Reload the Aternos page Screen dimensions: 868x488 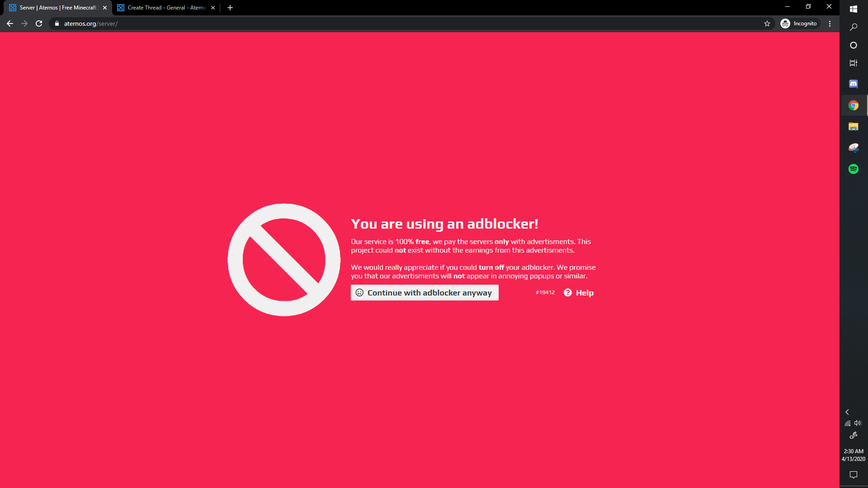coord(39,23)
